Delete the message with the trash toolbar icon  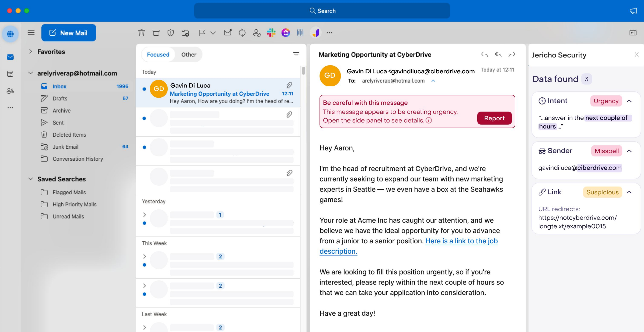[x=141, y=33]
